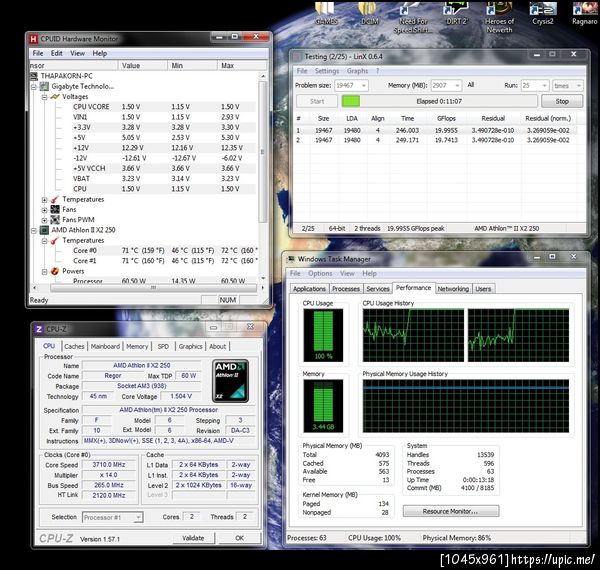Click the CPU-Z title bar icon
The height and width of the screenshot is (570, 600).
pos(39,329)
